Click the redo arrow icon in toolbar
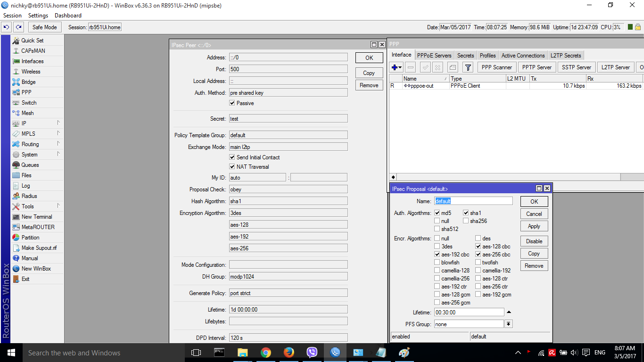The height and width of the screenshot is (362, 644). tap(18, 27)
